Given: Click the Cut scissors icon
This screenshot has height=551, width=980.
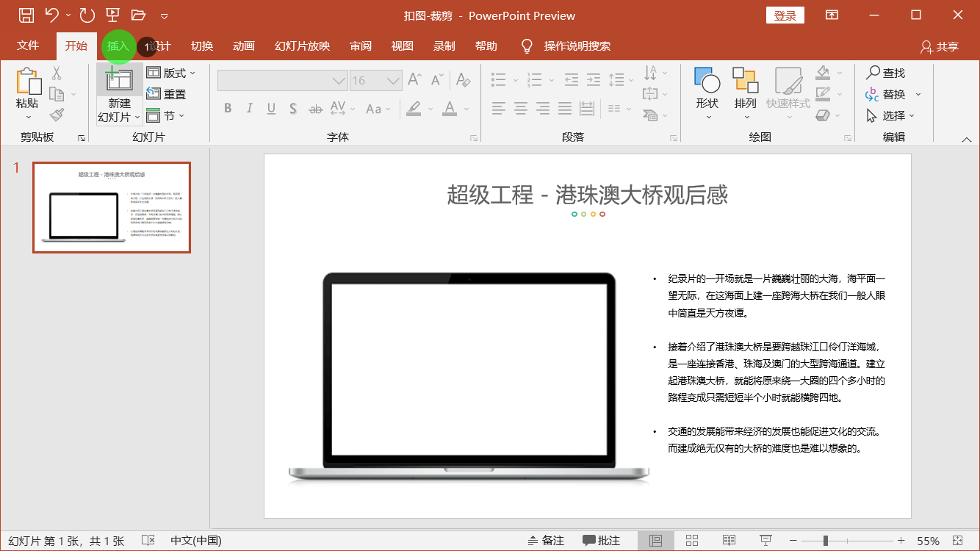Looking at the screenshot, I should coord(57,73).
